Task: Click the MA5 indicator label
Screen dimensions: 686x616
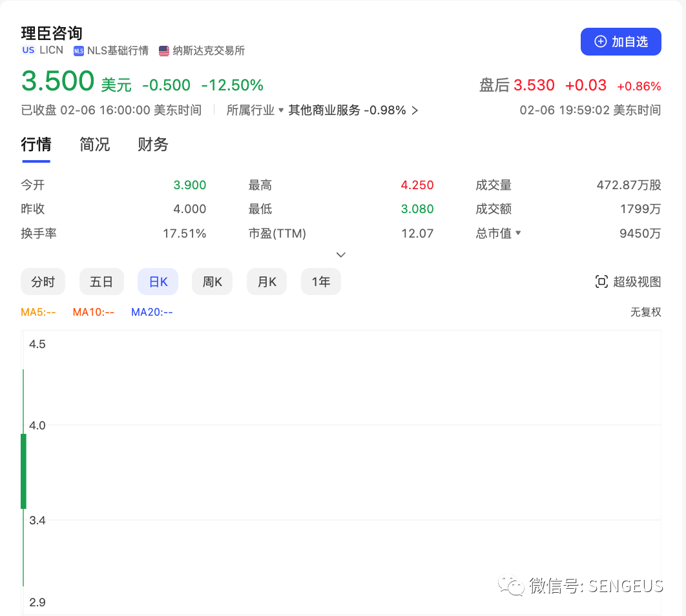Action: (39, 312)
